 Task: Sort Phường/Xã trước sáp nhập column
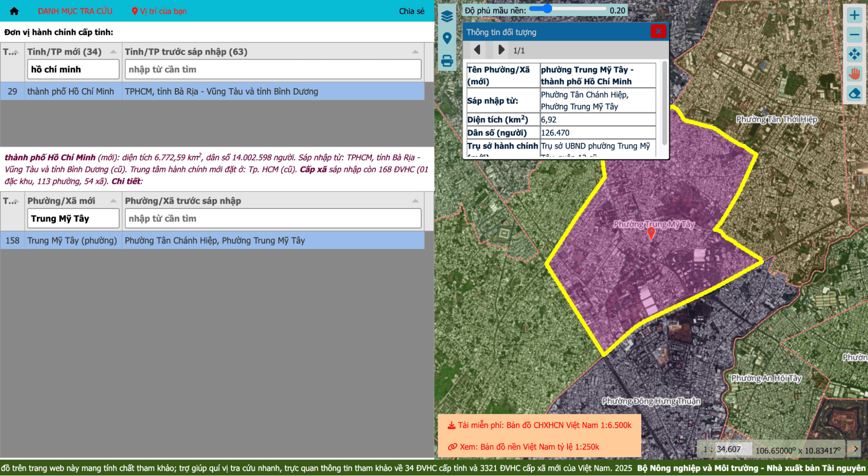pos(415,201)
